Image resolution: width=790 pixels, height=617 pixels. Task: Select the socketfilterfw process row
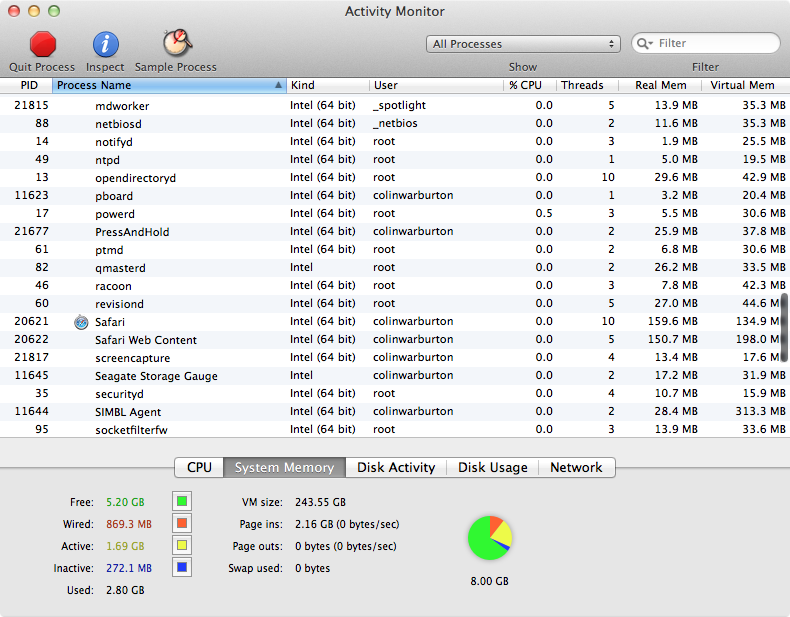coord(395,430)
